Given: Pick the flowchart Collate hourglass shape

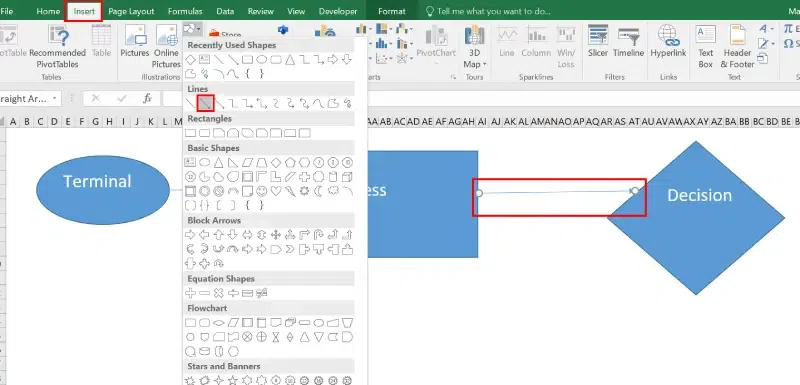Looking at the screenshot, I should [276, 337].
